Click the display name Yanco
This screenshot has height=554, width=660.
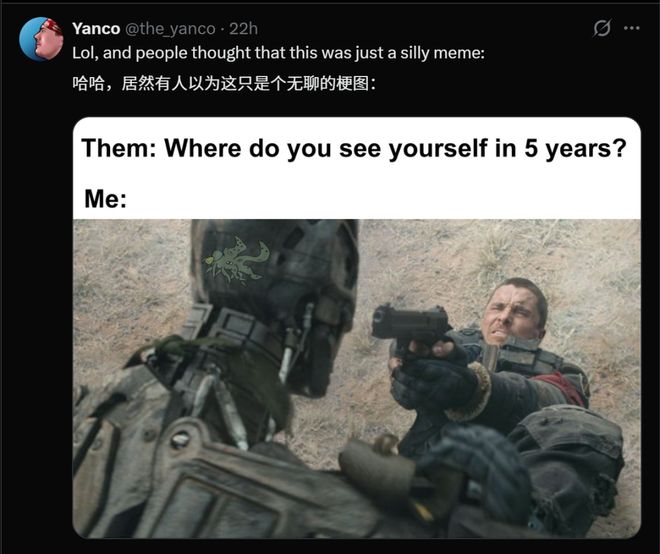pos(96,28)
